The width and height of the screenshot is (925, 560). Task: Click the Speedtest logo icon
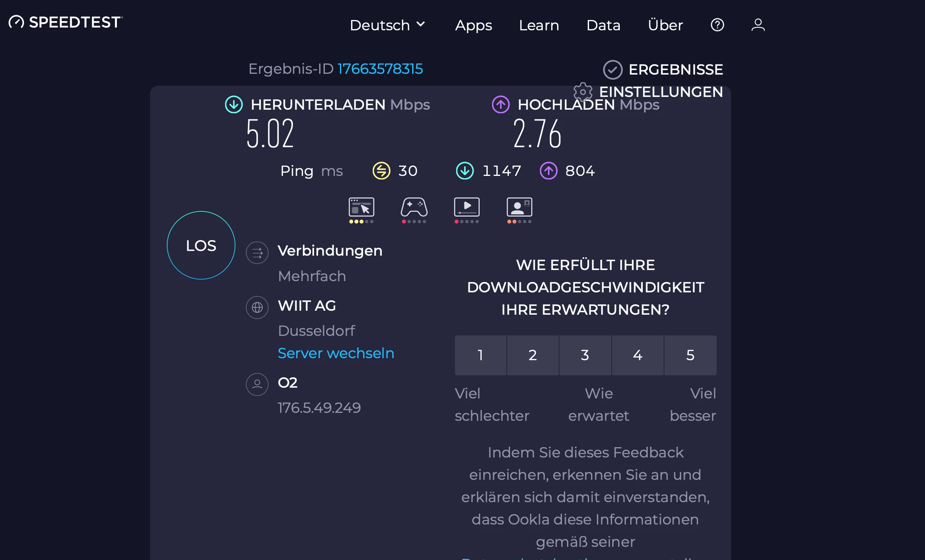[x=16, y=22]
